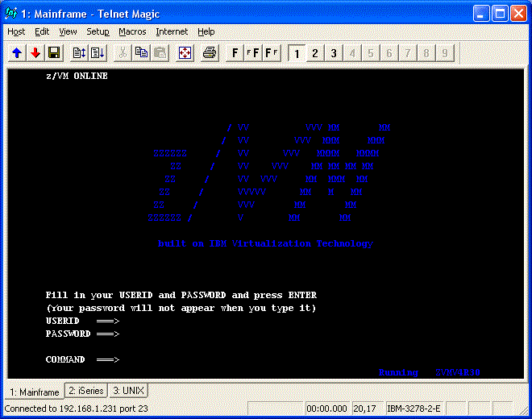Image resolution: width=532 pixels, height=419 pixels.
Task: Click the 'Running' status text in terminal
Action: click(398, 372)
